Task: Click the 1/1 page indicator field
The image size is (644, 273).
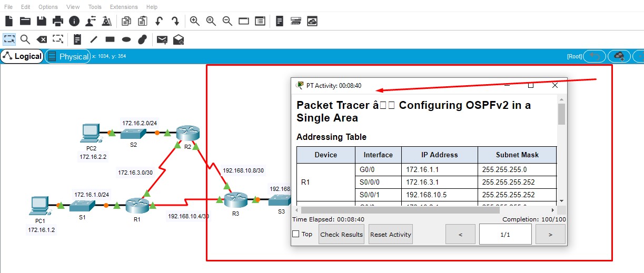Action: pos(506,234)
